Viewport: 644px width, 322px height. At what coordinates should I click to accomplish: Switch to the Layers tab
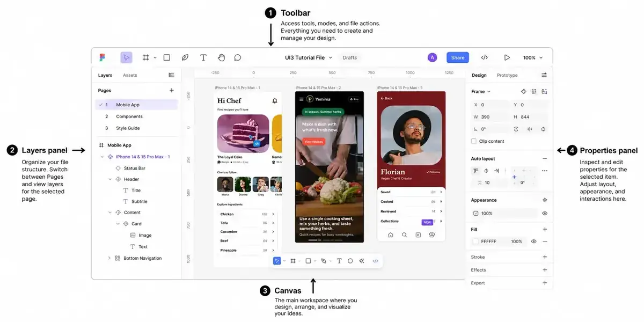pos(105,75)
